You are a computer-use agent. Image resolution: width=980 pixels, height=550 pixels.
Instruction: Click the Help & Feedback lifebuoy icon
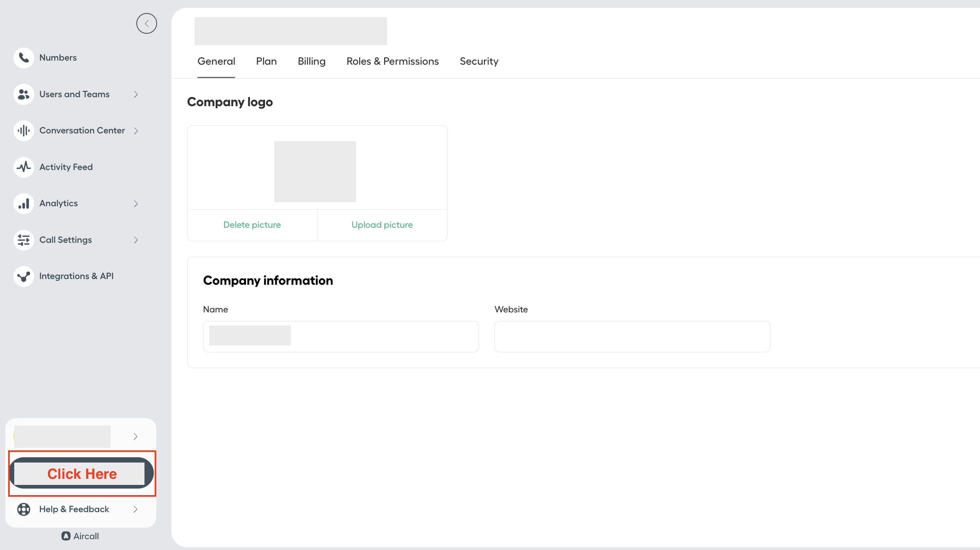coord(24,509)
